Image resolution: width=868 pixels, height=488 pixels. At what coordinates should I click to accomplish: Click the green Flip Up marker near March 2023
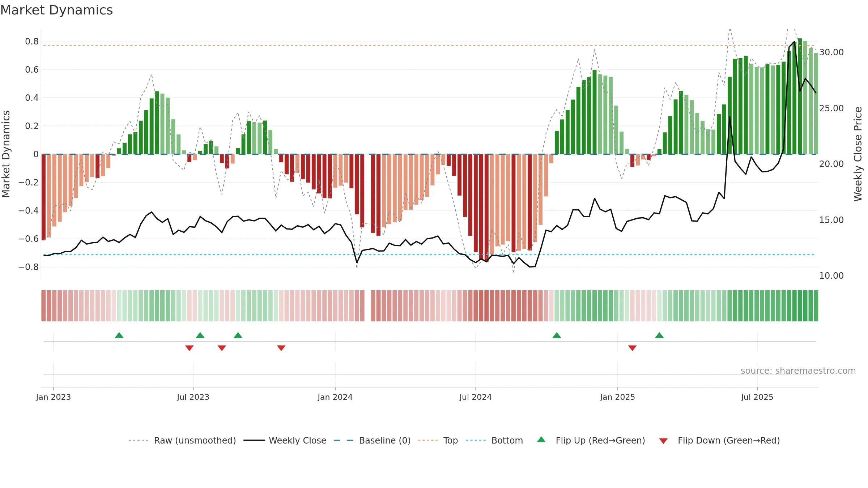(x=119, y=335)
